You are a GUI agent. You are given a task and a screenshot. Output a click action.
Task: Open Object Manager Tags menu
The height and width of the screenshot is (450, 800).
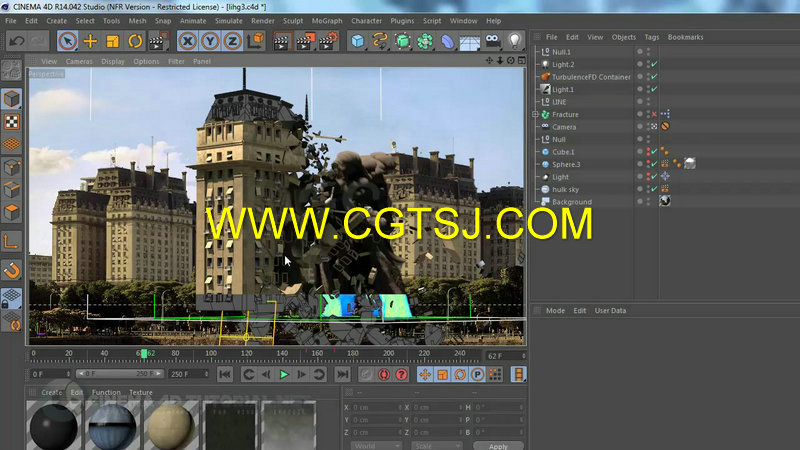[x=652, y=37]
